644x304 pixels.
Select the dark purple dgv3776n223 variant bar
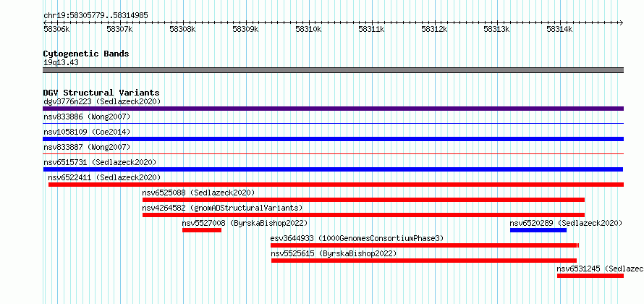[x=333, y=109]
